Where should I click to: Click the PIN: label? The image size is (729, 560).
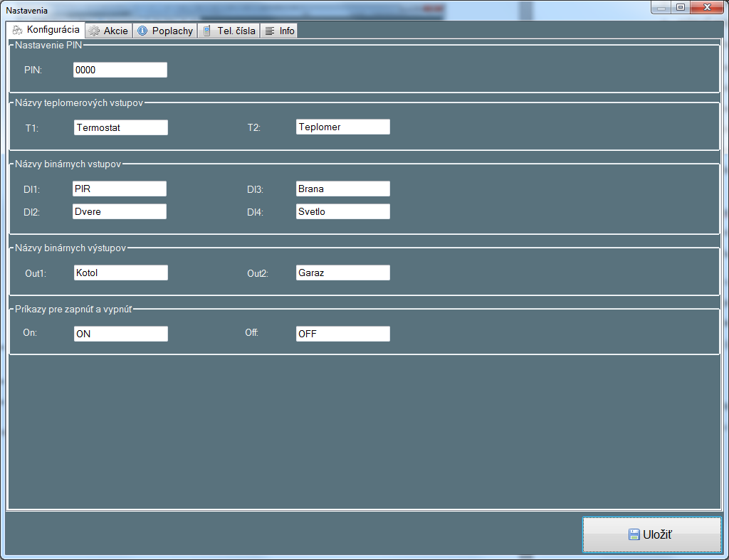33,70
